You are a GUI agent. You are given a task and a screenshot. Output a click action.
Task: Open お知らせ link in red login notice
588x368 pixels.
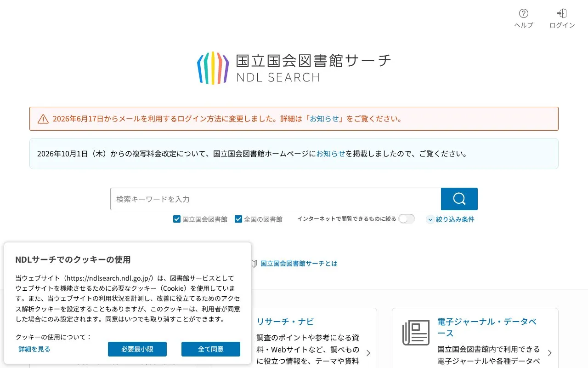(x=324, y=119)
